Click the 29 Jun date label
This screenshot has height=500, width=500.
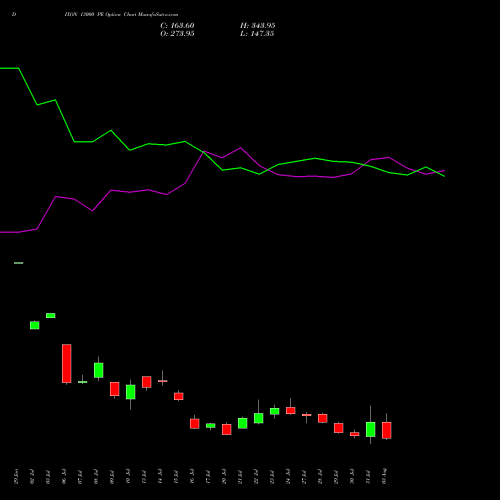16,476
